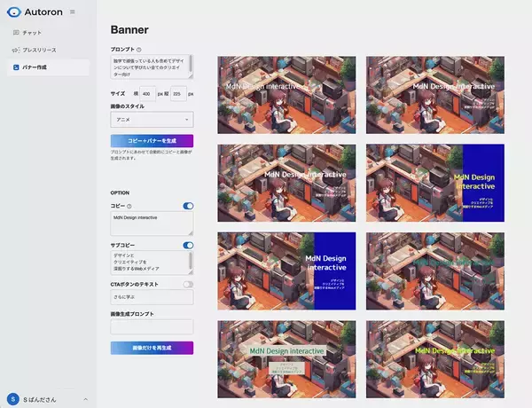Click the Banner page heading
The width and height of the screenshot is (532, 408).
tap(129, 30)
